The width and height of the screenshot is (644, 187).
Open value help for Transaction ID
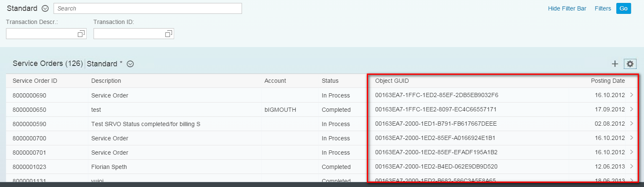(169, 34)
